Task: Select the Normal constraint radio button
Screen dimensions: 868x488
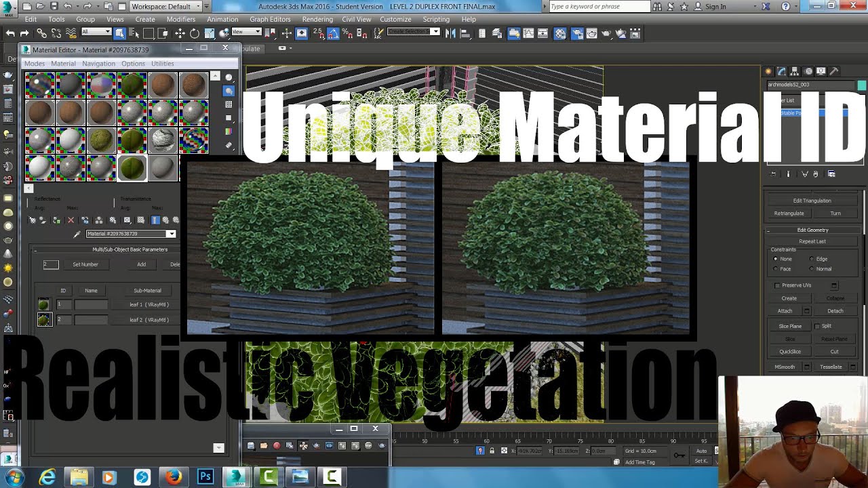Action: (x=812, y=269)
